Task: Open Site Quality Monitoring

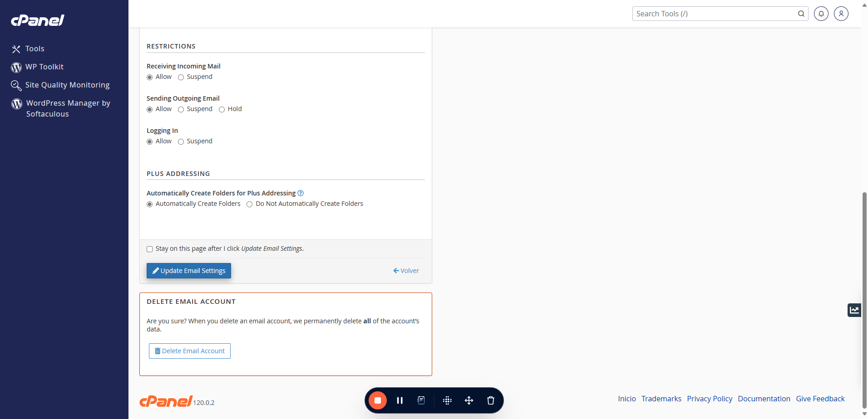Action: (68, 85)
